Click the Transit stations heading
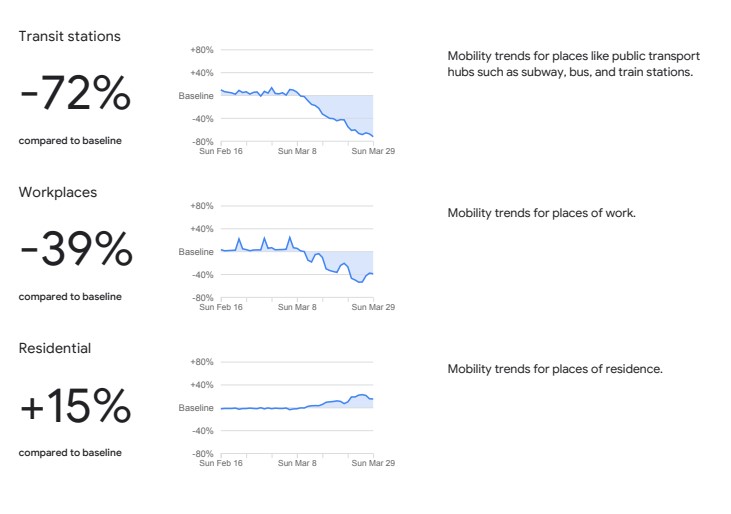731x514 pixels. [x=69, y=37]
